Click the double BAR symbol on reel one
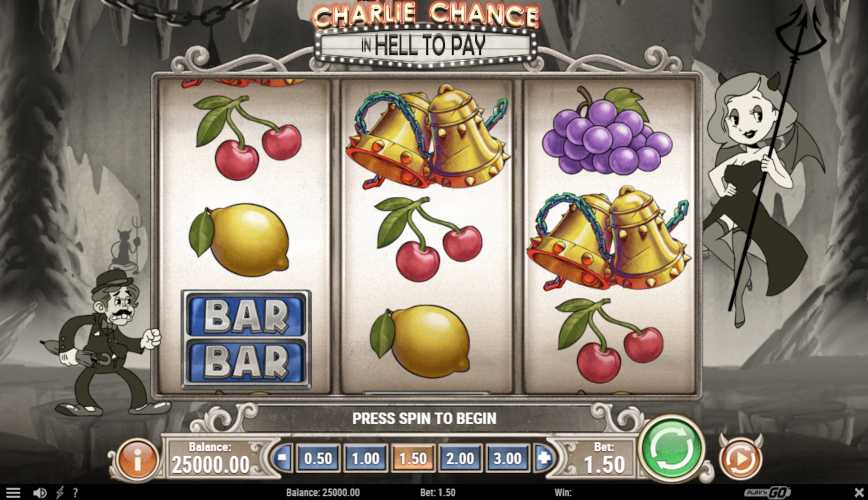 click(x=246, y=338)
